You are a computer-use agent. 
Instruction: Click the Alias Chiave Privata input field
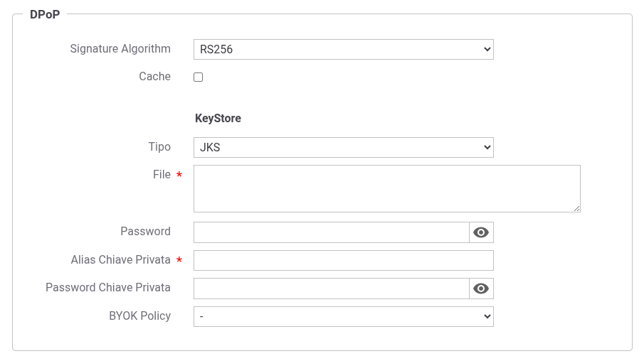pyautogui.click(x=343, y=260)
